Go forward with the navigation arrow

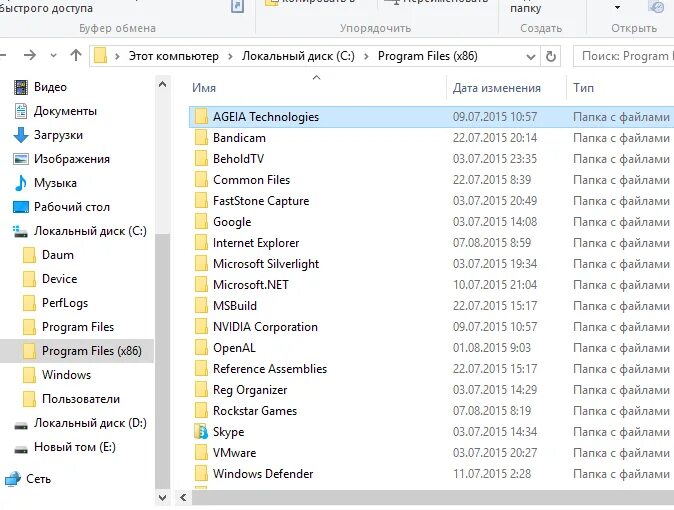point(30,55)
